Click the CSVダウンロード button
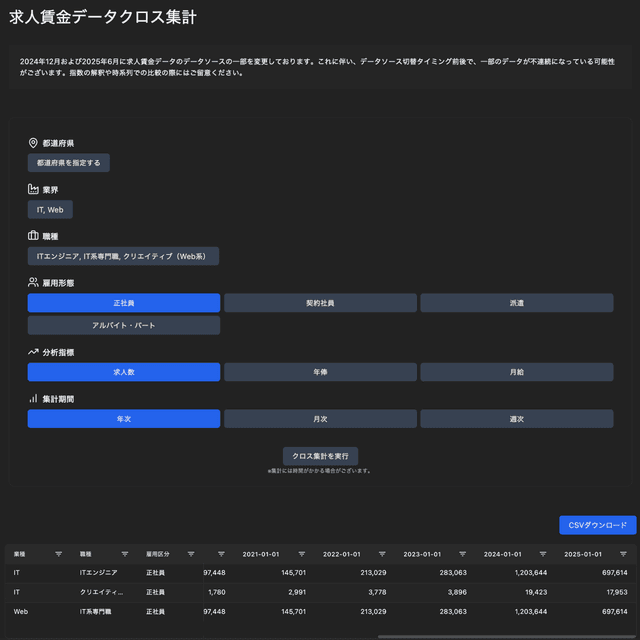The width and height of the screenshot is (640, 640). pyautogui.click(x=597, y=525)
